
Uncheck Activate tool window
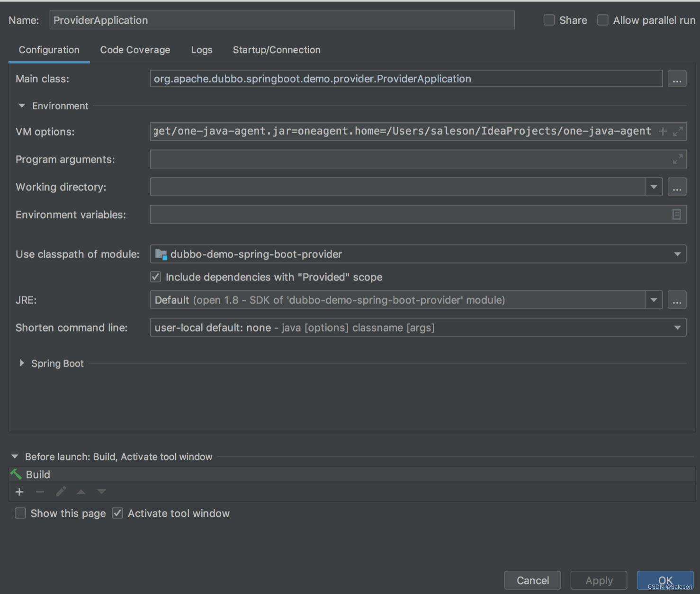pos(117,513)
